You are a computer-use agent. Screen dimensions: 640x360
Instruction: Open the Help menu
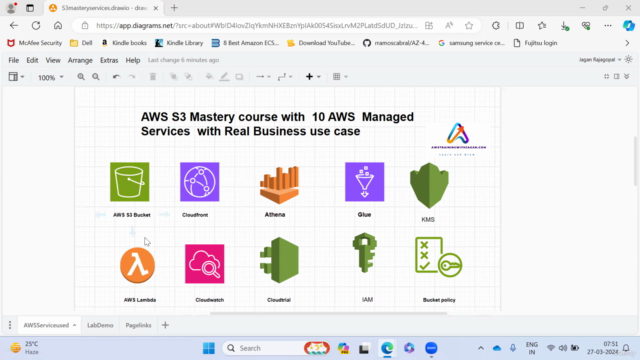pos(133,60)
